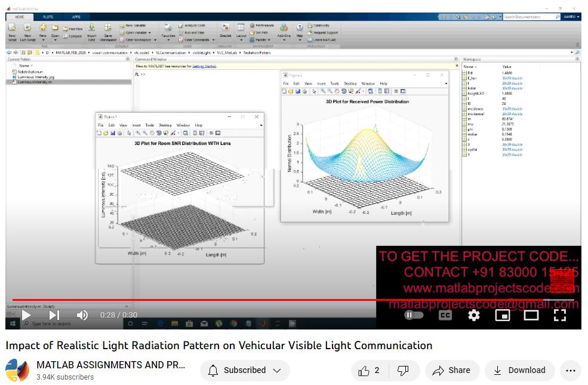Mute the video volume
The image size is (588, 385).
pos(82,315)
